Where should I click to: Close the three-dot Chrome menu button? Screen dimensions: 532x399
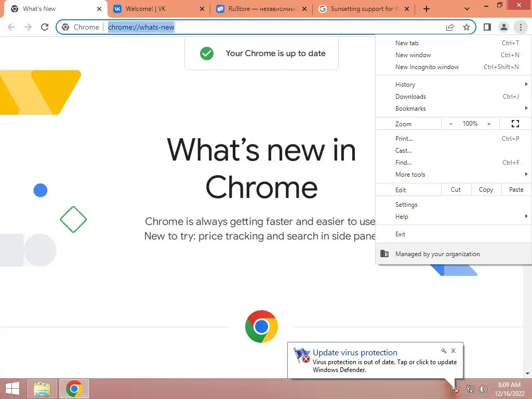[521, 27]
